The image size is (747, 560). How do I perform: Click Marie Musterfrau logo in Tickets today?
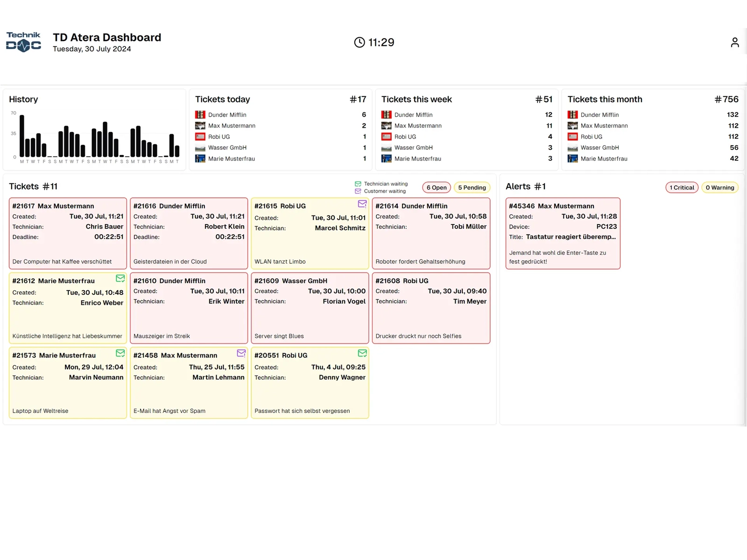pos(200,159)
